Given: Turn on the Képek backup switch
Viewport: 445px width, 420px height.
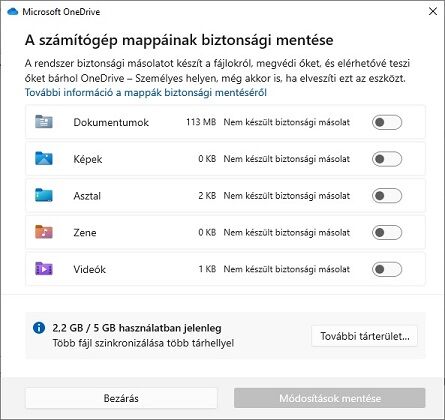Looking at the screenshot, I should (x=387, y=159).
